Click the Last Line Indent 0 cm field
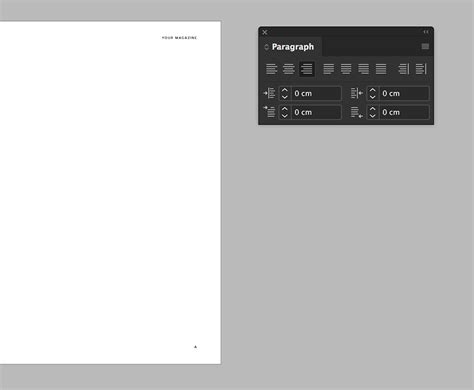 point(404,112)
